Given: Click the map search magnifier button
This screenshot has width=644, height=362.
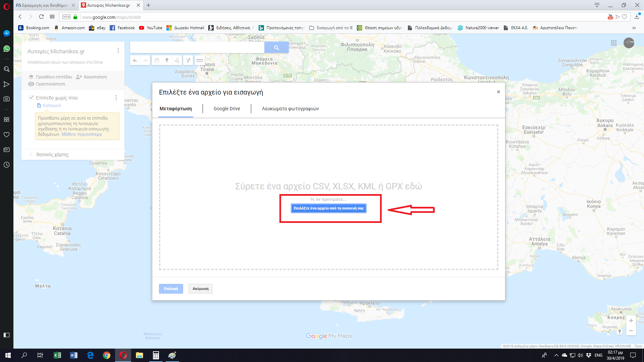Looking at the screenshot, I should tap(276, 48).
